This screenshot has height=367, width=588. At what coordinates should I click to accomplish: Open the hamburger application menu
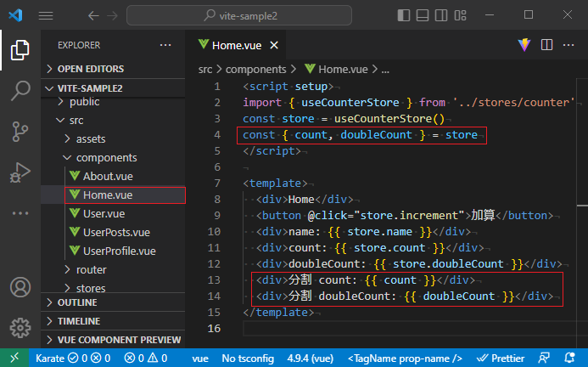point(46,16)
